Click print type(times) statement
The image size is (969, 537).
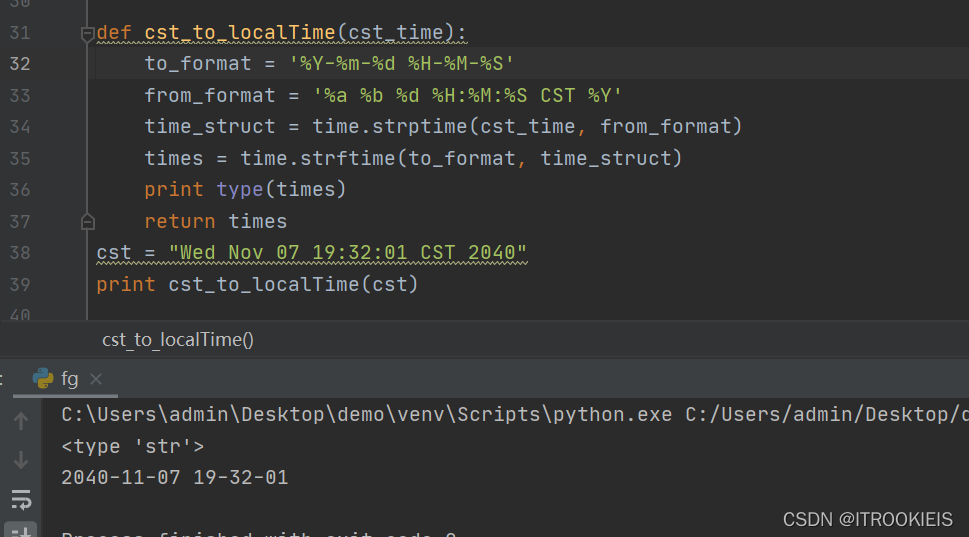click(245, 190)
